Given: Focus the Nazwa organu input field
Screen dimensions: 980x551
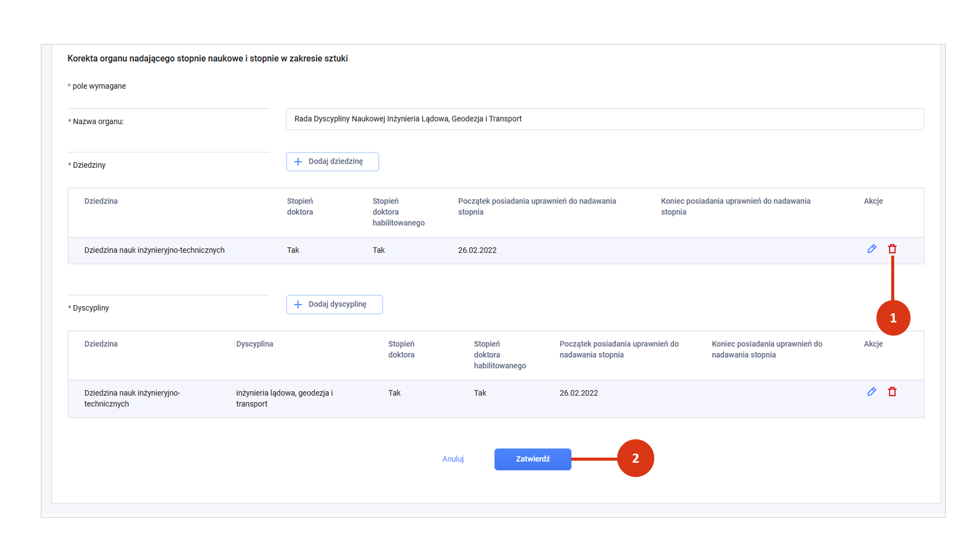Looking at the screenshot, I should coord(605,119).
